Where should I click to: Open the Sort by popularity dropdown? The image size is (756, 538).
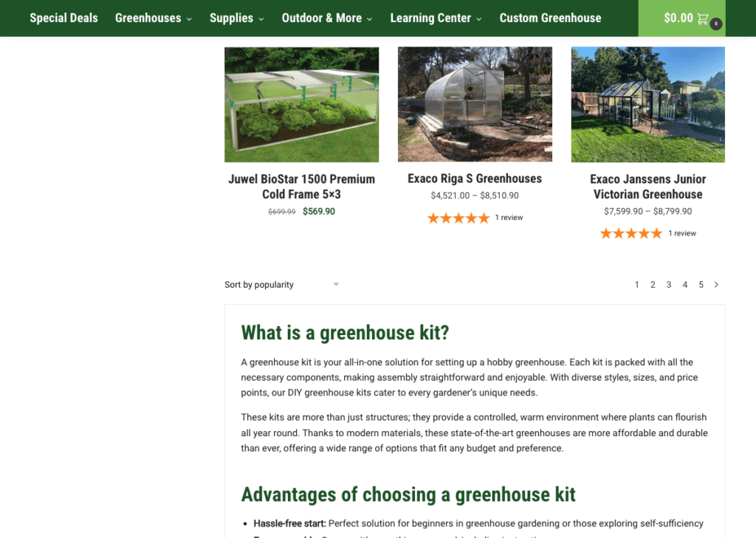point(282,284)
